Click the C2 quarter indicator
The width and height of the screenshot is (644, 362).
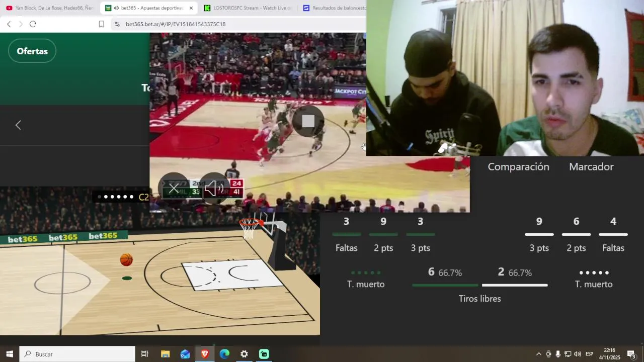pyautogui.click(x=143, y=197)
